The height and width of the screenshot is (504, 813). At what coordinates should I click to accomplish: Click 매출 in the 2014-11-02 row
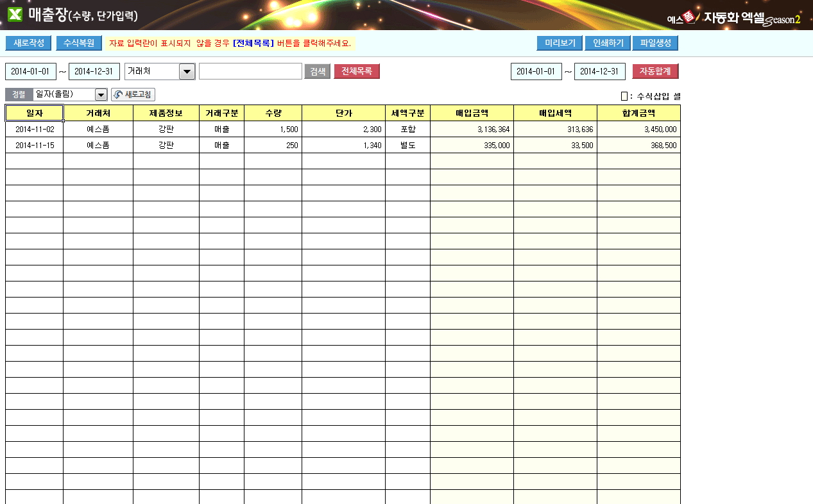tap(221, 129)
